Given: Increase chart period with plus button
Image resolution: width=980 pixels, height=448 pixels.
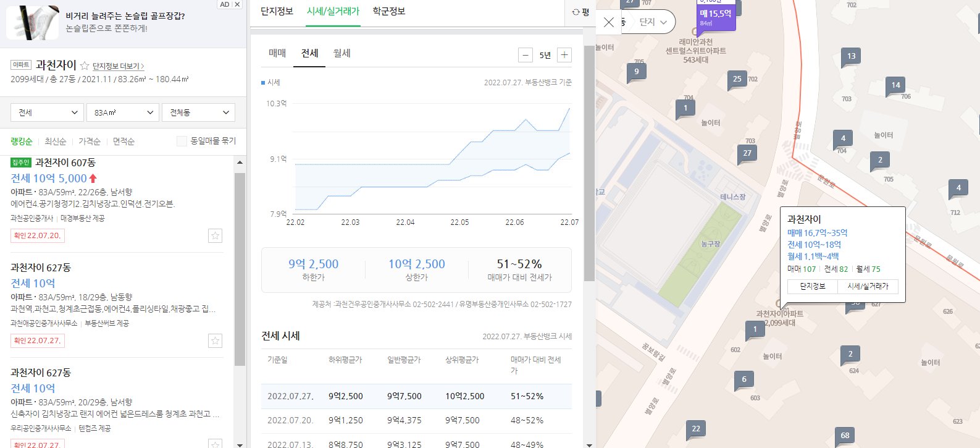Looking at the screenshot, I should click(x=564, y=55).
